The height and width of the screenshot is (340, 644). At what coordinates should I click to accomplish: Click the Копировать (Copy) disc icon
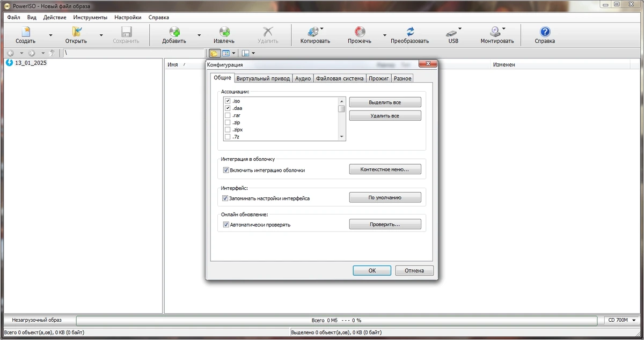point(313,32)
